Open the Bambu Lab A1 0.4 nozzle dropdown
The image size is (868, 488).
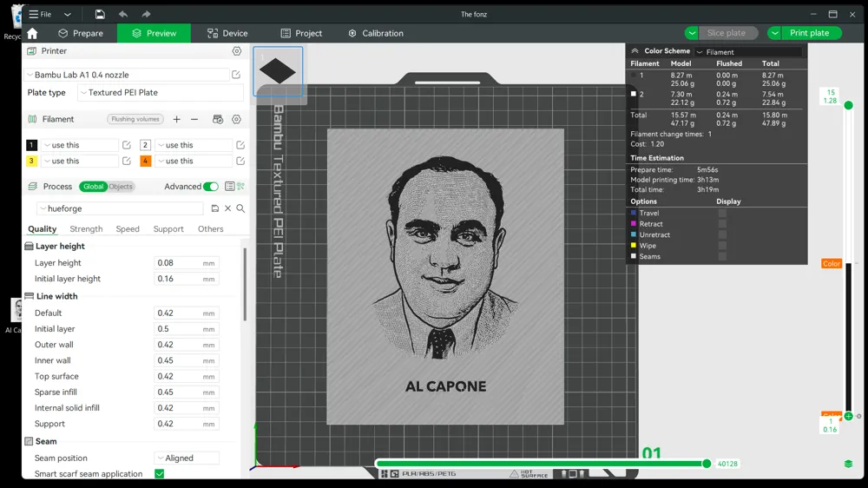[127, 75]
